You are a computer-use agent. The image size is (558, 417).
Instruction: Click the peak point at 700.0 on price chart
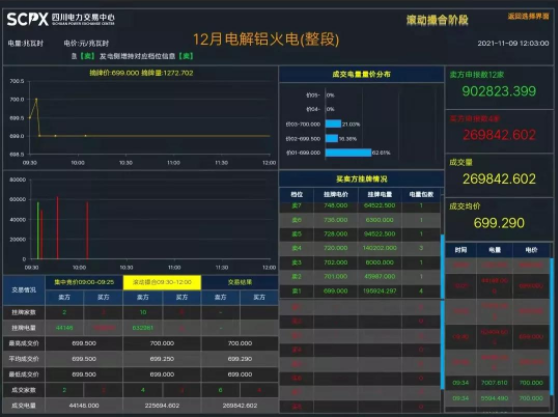[x=36, y=99]
